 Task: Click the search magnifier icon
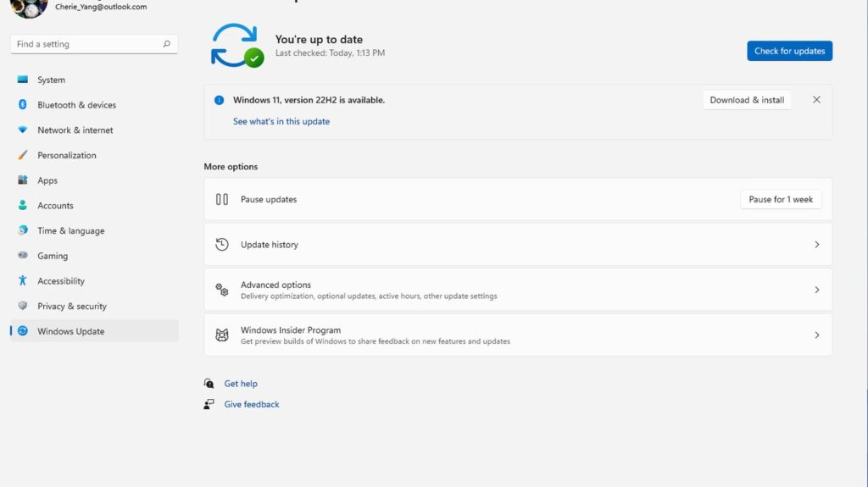167,44
